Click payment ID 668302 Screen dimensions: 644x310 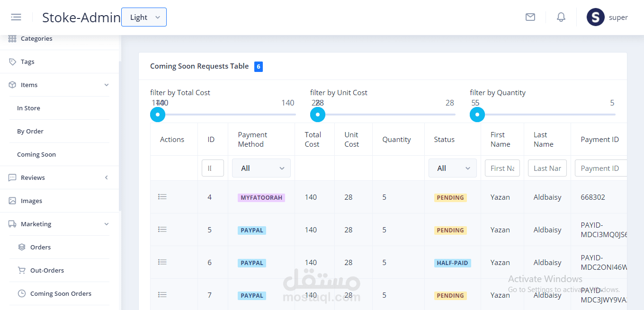click(593, 197)
